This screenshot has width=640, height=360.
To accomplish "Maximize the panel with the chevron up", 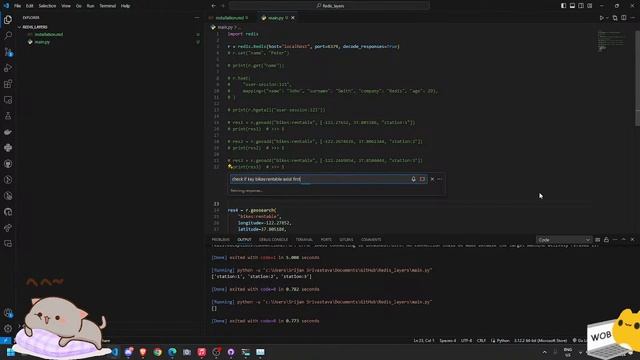I will (x=623, y=240).
